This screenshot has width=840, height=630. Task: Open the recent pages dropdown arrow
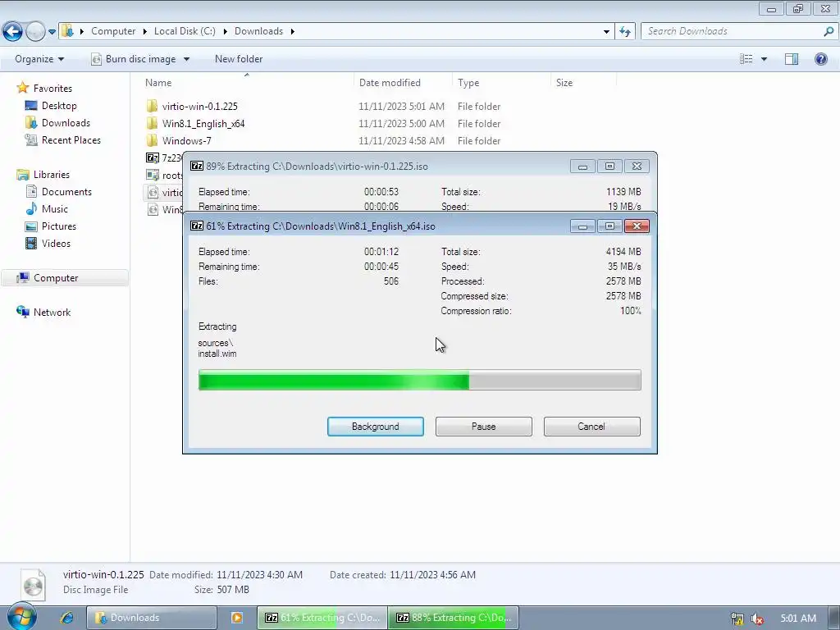pyautogui.click(x=52, y=32)
